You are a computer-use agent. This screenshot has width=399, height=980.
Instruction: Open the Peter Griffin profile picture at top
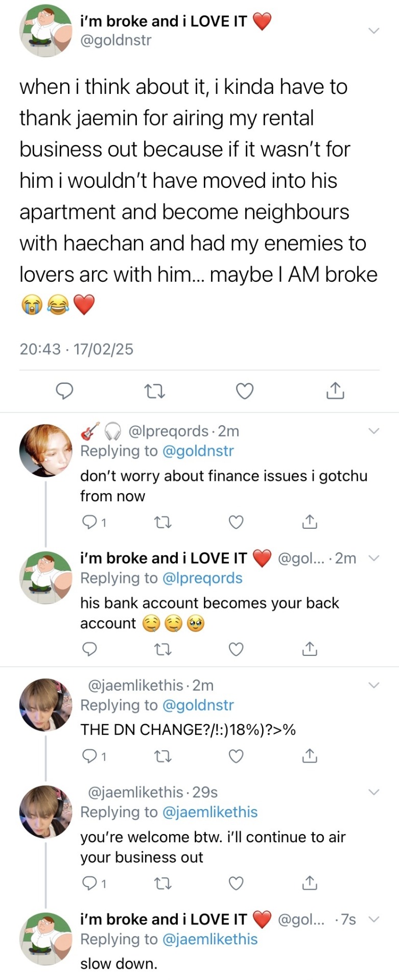tap(46, 31)
